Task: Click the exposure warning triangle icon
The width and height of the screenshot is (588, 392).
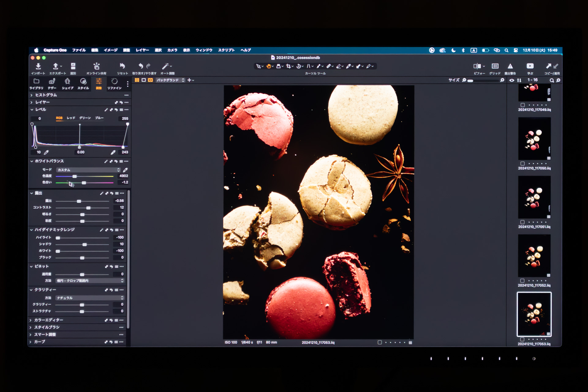Action: click(x=510, y=66)
